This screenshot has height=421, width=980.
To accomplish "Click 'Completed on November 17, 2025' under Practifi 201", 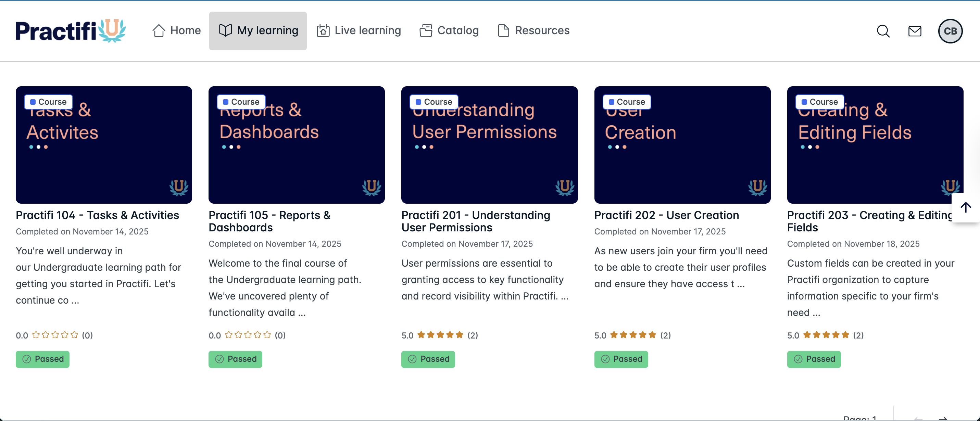I will point(467,244).
